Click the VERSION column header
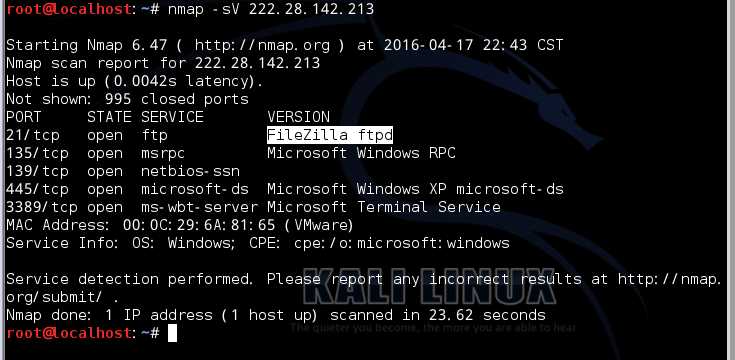Viewport: 735px width, 360px height. click(x=299, y=117)
